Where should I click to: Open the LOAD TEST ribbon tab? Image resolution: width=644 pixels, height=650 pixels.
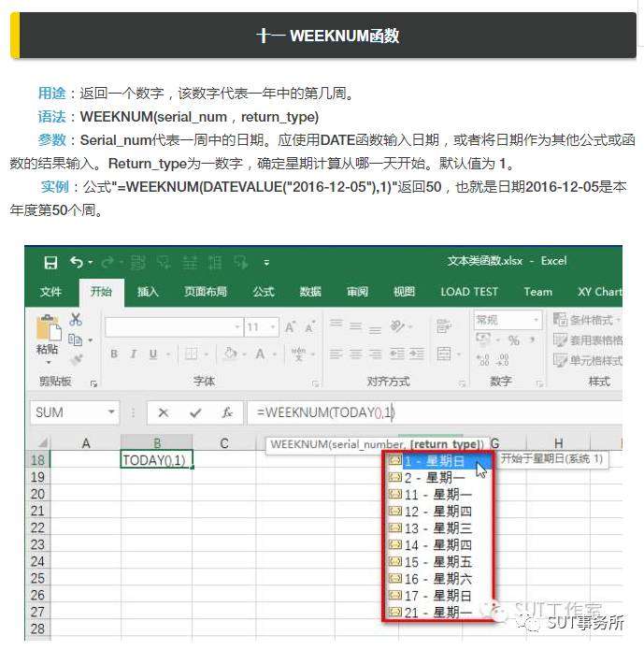click(x=469, y=292)
